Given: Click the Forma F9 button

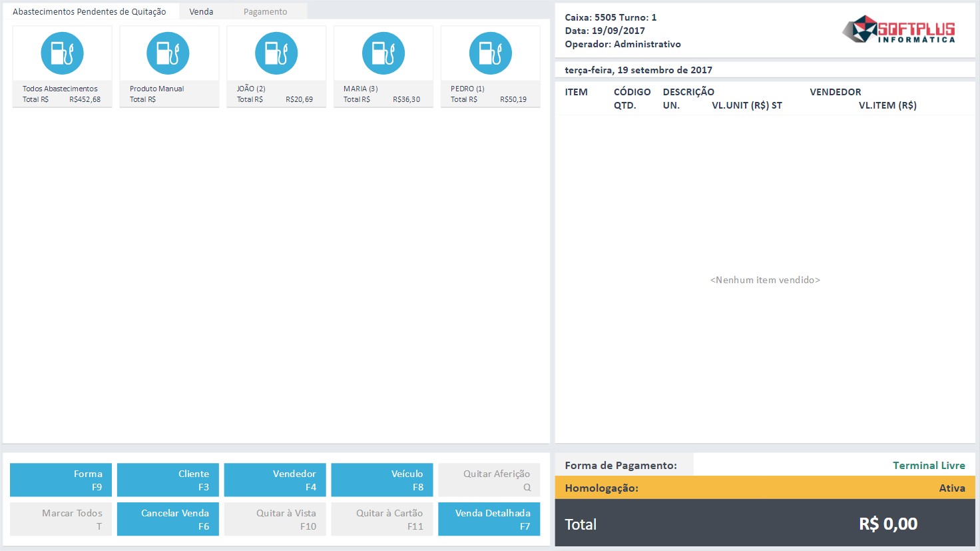Looking at the screenshot, I should pyautogui.click(x=61, y=480).
